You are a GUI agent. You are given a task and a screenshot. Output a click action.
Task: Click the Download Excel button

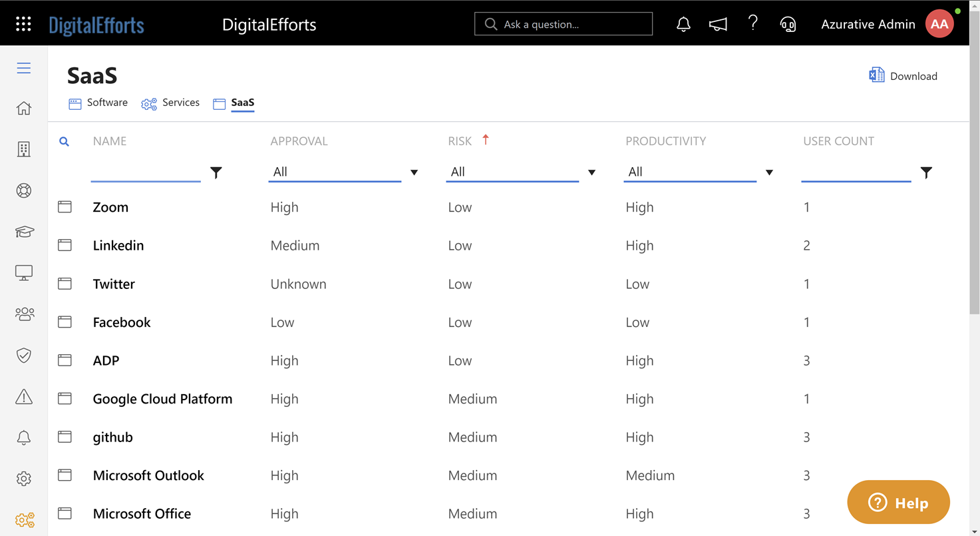[x=903, y=75]
